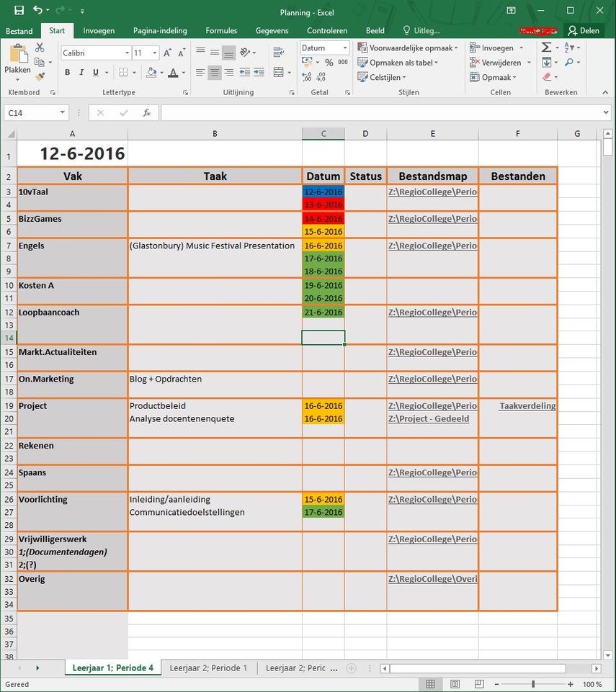
Task: Expand the Verwijderen cells dropdown
Action: pyautogui.click(x=529, y=63)
